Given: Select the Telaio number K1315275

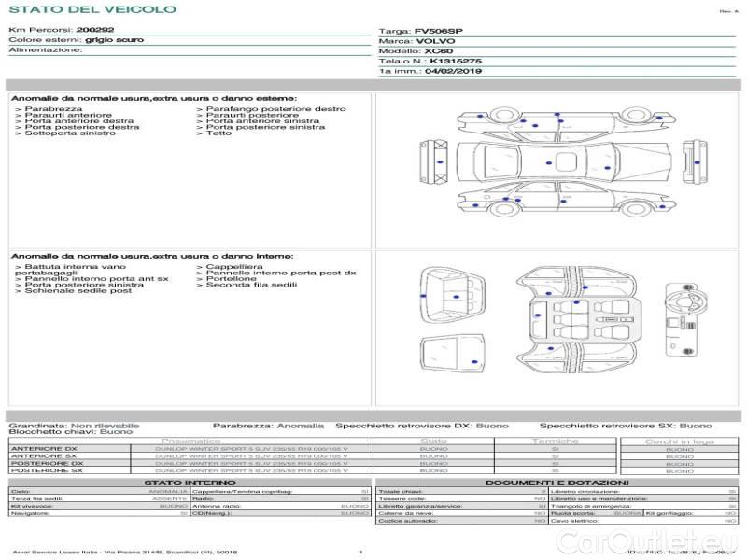Looking at the screenshot, I should [456, 62].
